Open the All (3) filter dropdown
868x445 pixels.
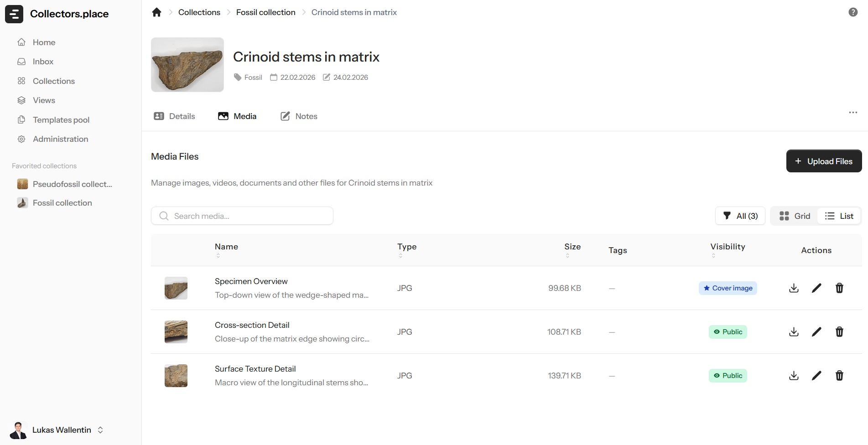739,216
